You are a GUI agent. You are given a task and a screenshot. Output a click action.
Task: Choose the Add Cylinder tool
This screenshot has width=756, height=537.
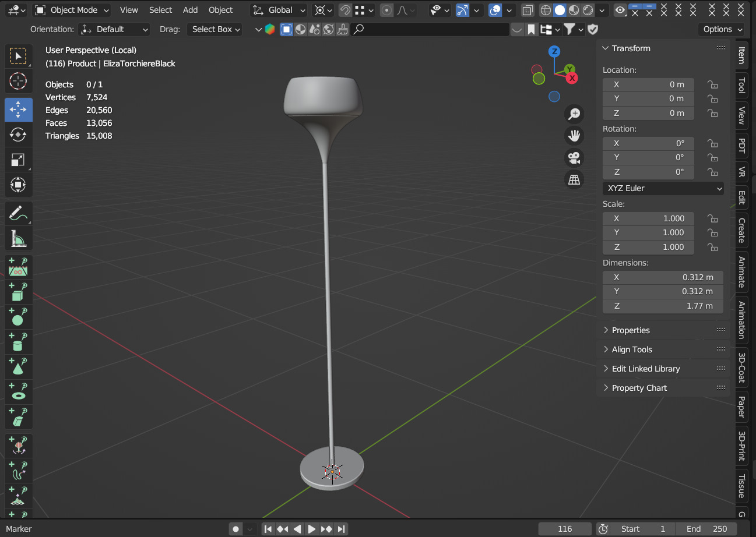(x=18, y=341)
